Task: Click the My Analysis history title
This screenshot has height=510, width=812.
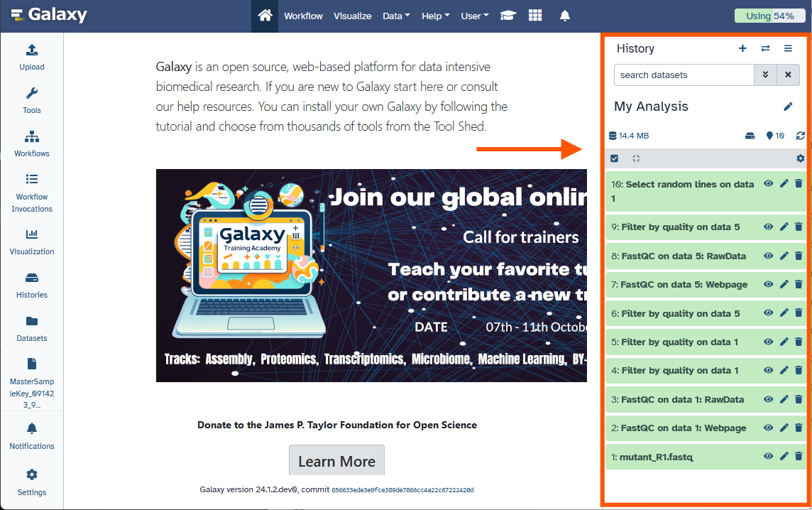Action: pyautogui.click(x=651, y=107)
